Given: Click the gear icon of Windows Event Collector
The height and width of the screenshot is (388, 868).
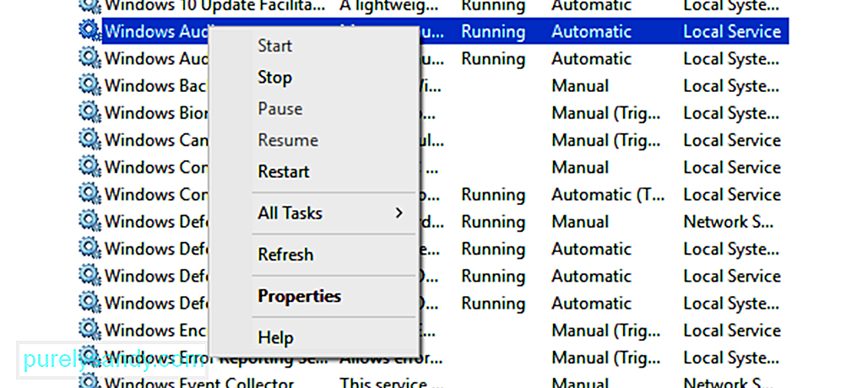Looking at the screenshot, I should click(x=90, y=381).
